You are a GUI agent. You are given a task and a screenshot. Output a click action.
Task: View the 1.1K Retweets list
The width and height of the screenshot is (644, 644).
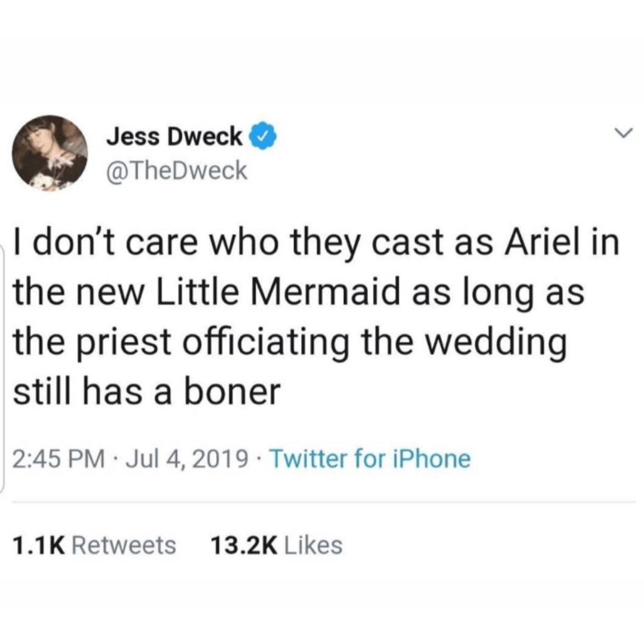pyautogui.click(x=94, y=546)
